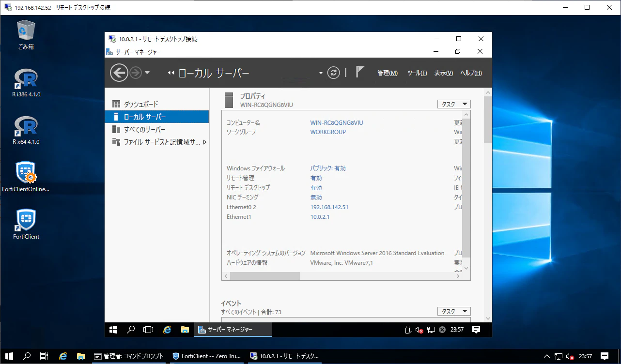
Task: Click the Server Manager back arrow button
Action: (x=119, y=73)
